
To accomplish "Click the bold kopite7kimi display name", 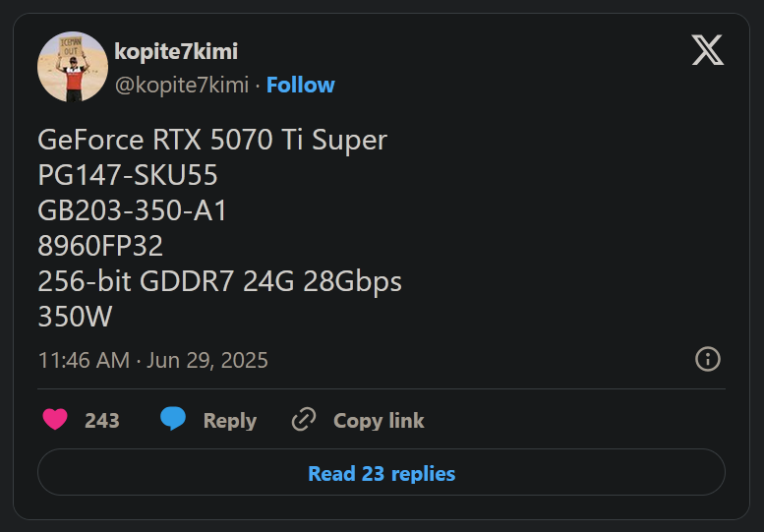I will coord(176,52).
